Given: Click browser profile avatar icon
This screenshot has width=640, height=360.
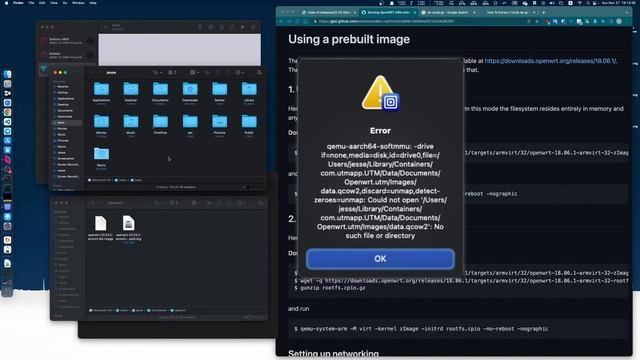Looking at the screenshot, I should coord(619,21).
